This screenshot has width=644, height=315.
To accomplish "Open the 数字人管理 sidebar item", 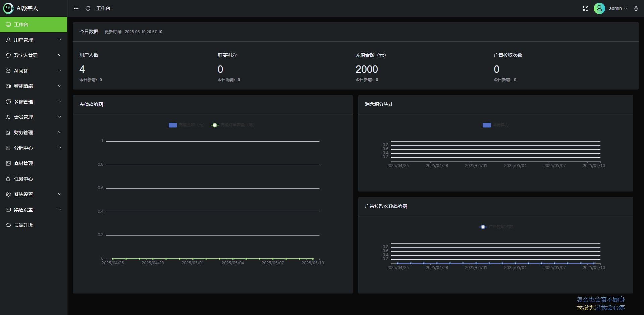I will (x=26, y=55).
